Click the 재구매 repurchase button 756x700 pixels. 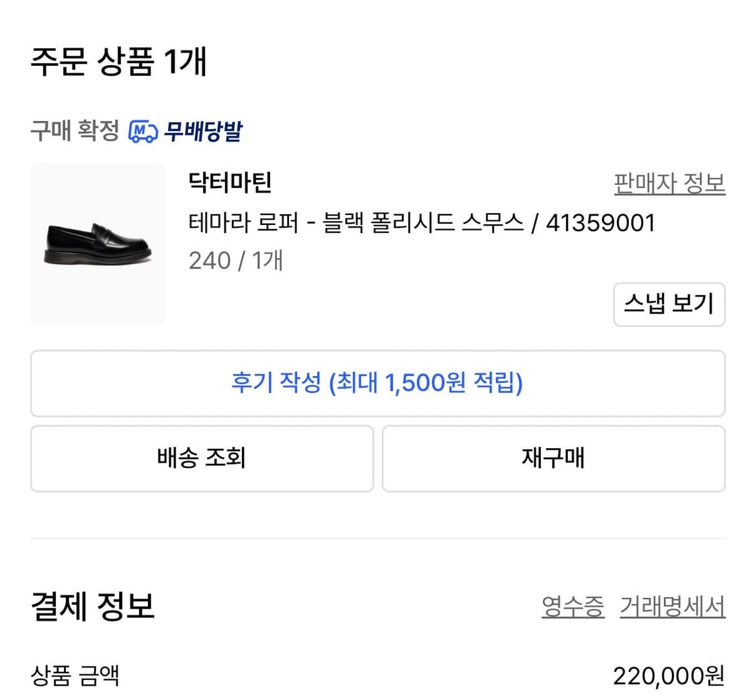[554, 458]
